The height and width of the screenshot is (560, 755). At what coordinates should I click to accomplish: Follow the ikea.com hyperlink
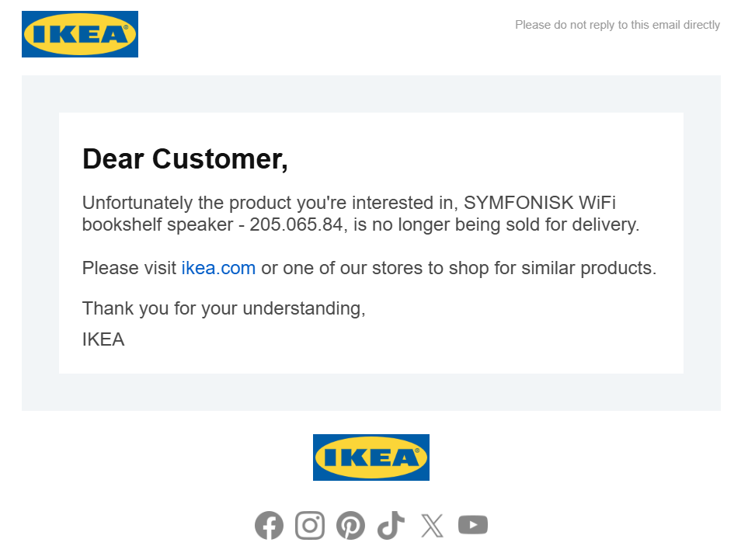click(218, 269)
